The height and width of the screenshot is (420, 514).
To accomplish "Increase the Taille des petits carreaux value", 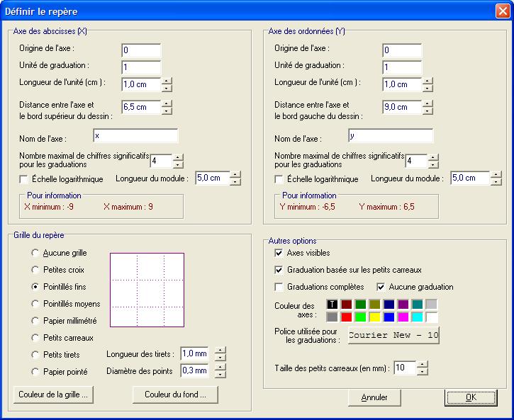I will [x=423, y=364].
